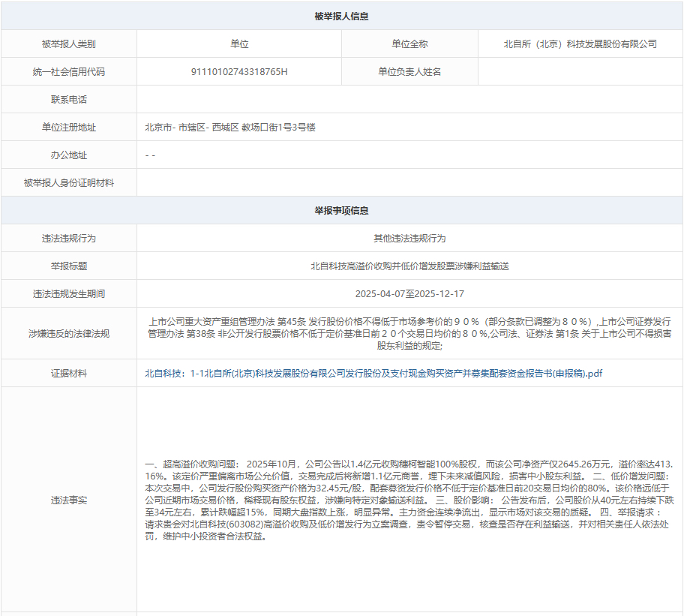684x616 pixels.
Task: Click the 举报标题 label
Action: (x=69, y=266)
